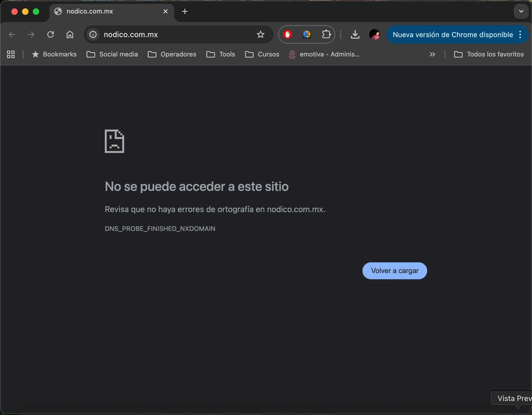This screenshot has height=415, width=532.
Task: Open the emotiva - Adminis... bookmark
Action: click(x=324, y=54)
